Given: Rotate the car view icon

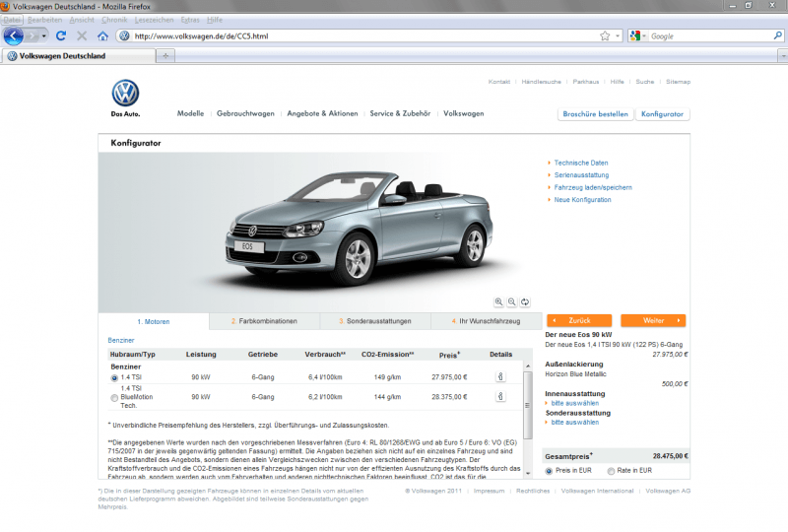Looking at the screenshot, I should (525, 301).
